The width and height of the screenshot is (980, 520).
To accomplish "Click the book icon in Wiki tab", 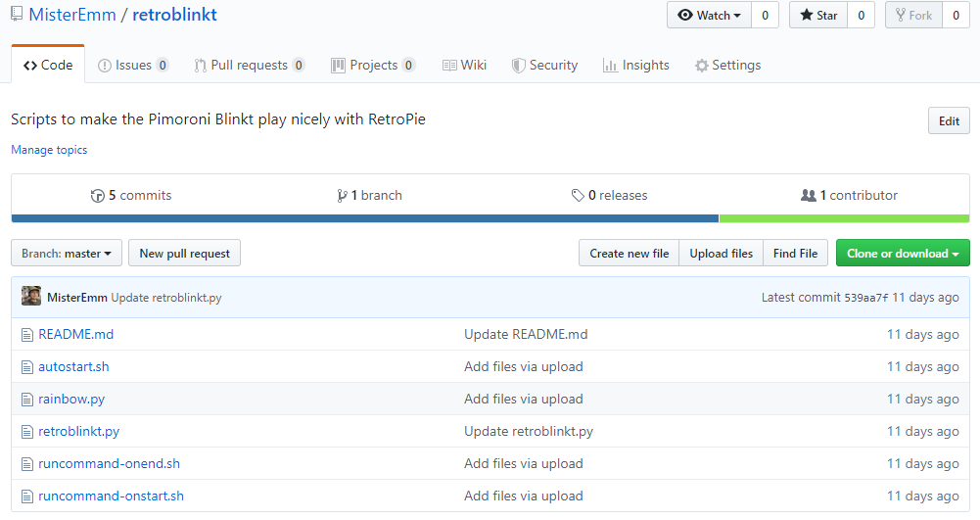I will pos(449,65).
